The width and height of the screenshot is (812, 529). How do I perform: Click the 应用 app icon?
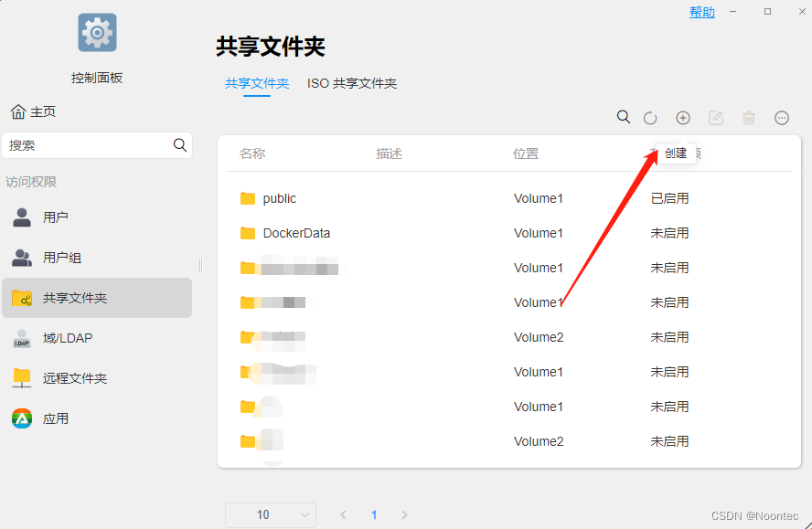(22, 418)
